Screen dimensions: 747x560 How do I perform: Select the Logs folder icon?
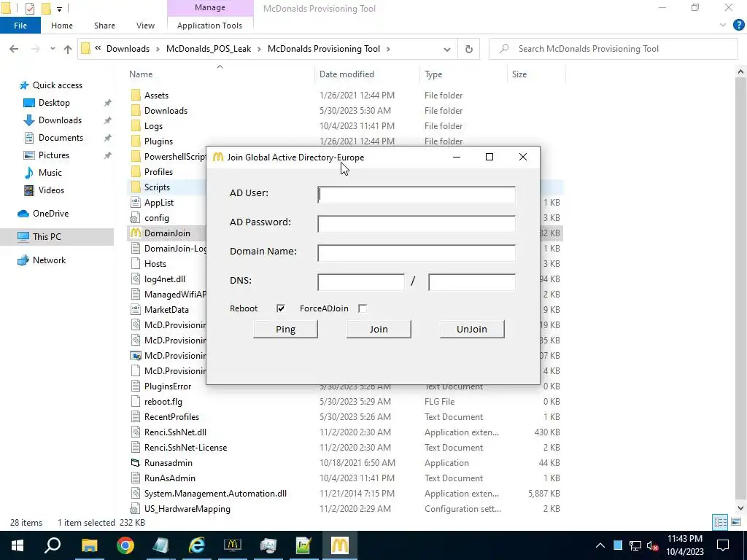click(136, 126)
